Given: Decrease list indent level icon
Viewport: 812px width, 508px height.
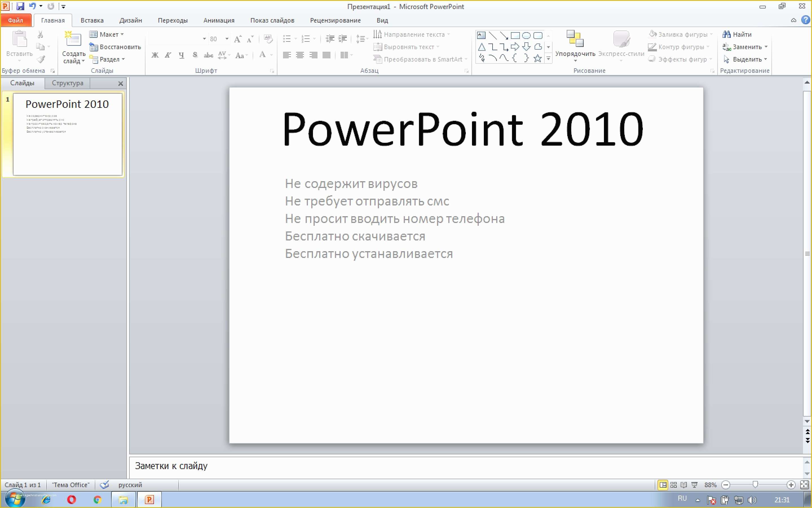Looking at the screenshot, I should pos(330,39).
